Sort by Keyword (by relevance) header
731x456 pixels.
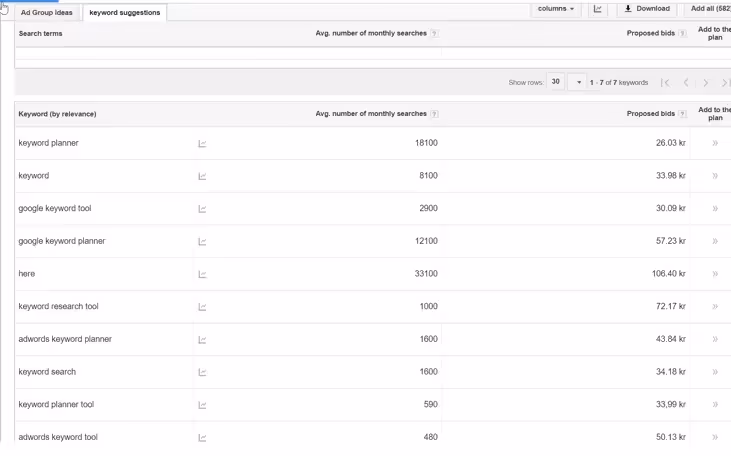click(x=57, y=114)
